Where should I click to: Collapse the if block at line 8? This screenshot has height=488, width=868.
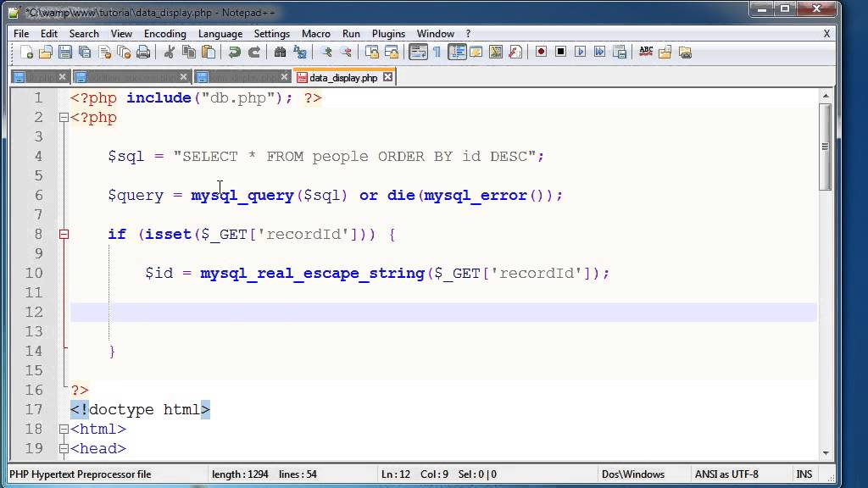point(64,234)
